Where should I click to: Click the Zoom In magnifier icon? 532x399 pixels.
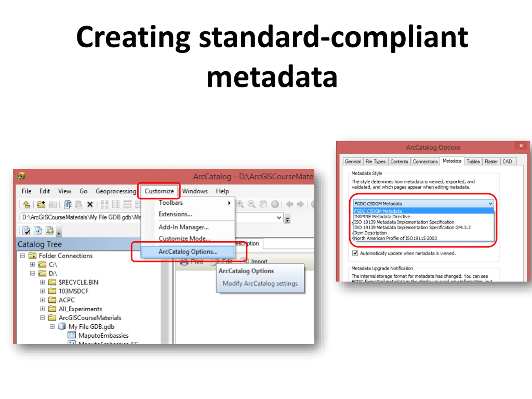click(x=240, y=204)
